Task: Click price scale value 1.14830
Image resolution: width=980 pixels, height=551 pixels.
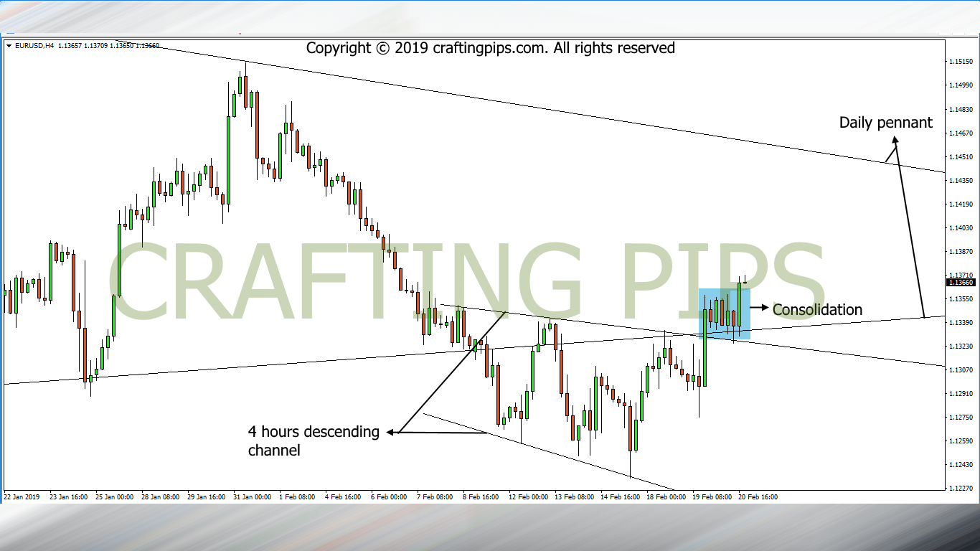Action: click(961, 109)
